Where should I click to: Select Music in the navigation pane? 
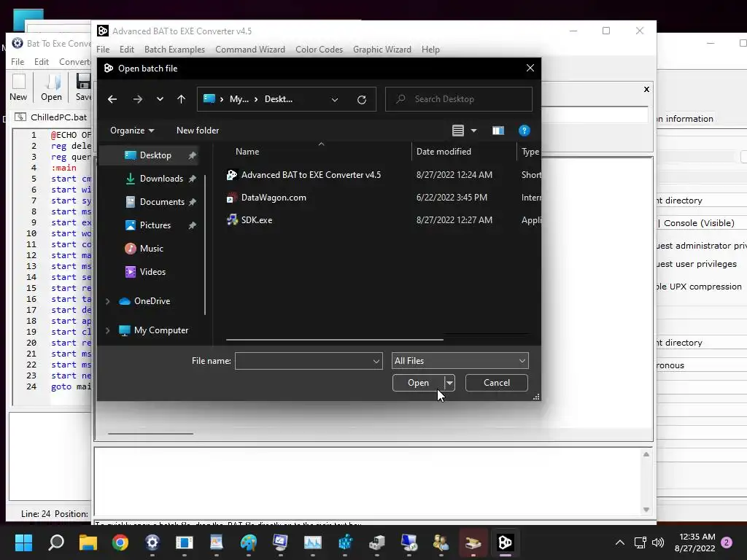152,249
